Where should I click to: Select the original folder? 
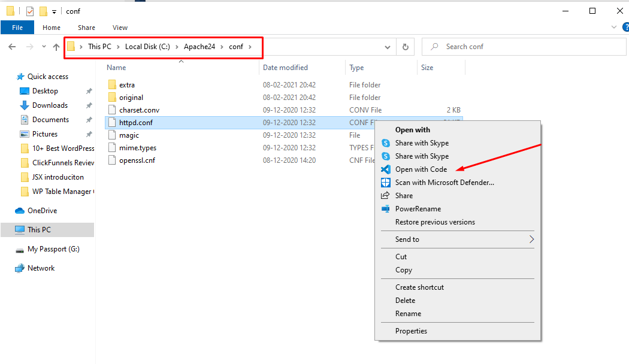[x=131, y=98]
